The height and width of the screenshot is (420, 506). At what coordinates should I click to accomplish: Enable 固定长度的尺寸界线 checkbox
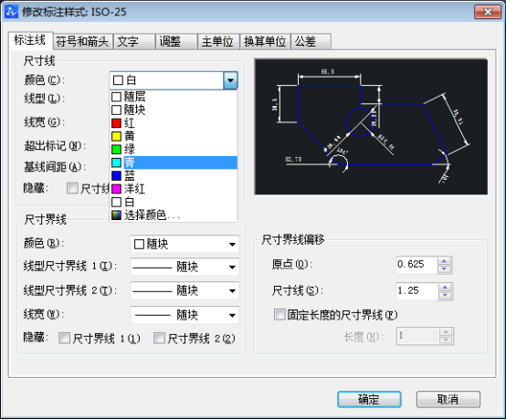279,314
